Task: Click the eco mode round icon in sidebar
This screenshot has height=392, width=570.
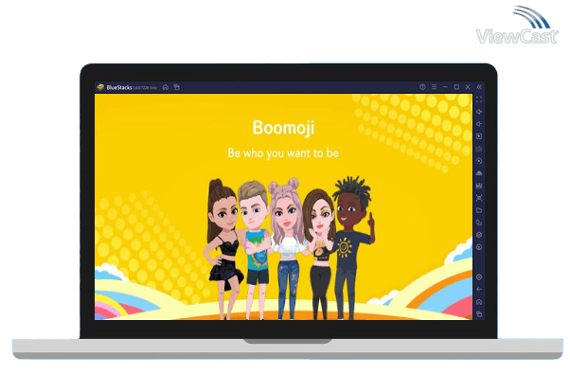Action: click(479, 247)
